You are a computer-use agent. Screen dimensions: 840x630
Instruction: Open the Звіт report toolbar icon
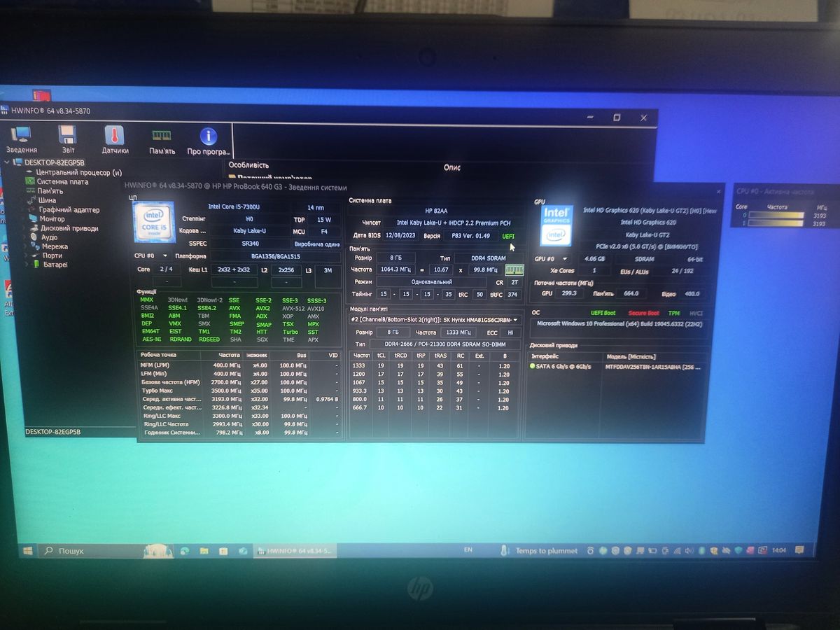(68, 139)
